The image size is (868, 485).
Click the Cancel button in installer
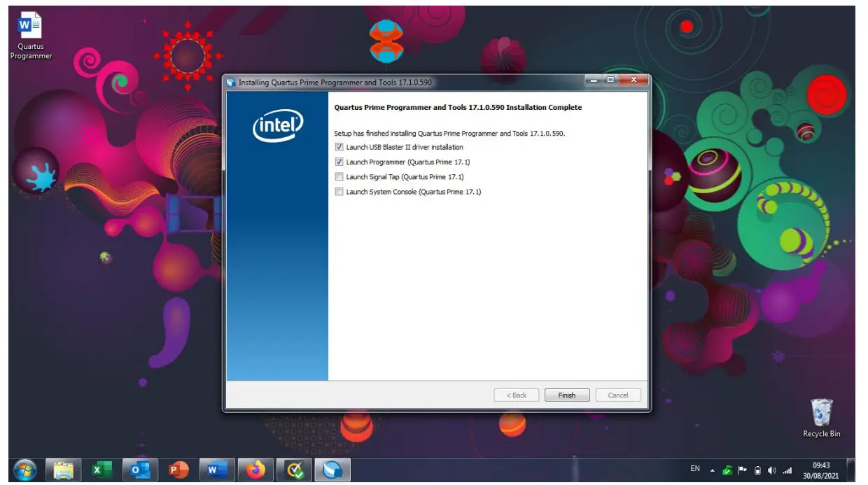tap(618, 395)
